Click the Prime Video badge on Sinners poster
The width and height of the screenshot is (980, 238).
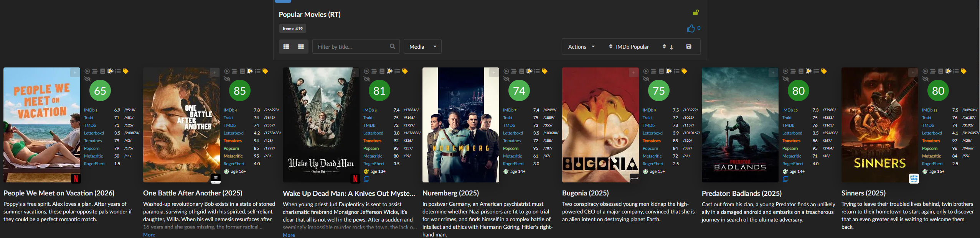[x=914, y=178]
